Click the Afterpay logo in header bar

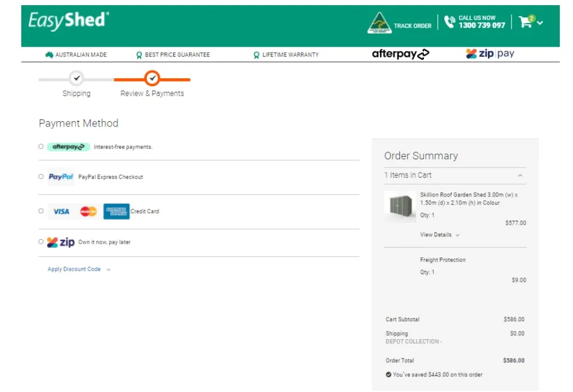(400, 54)
